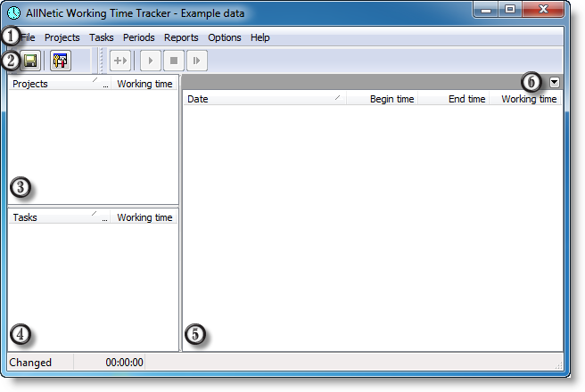Viewport: 585px width, 392px height.
Task: Start timing with the play toolbar button
Action: [x=151, y=61]
